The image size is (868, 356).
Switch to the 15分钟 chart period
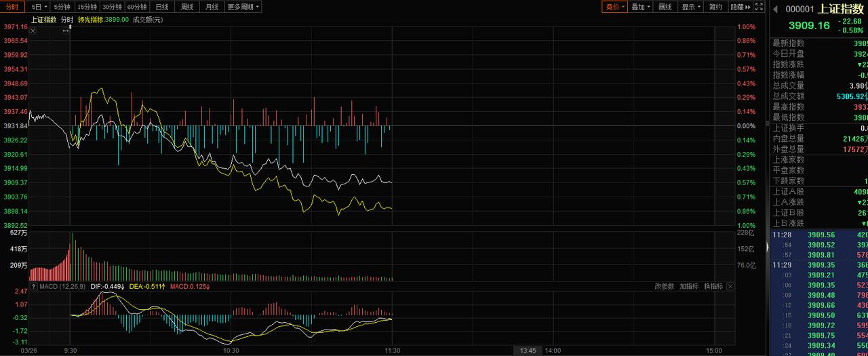[x=86, y=7]
